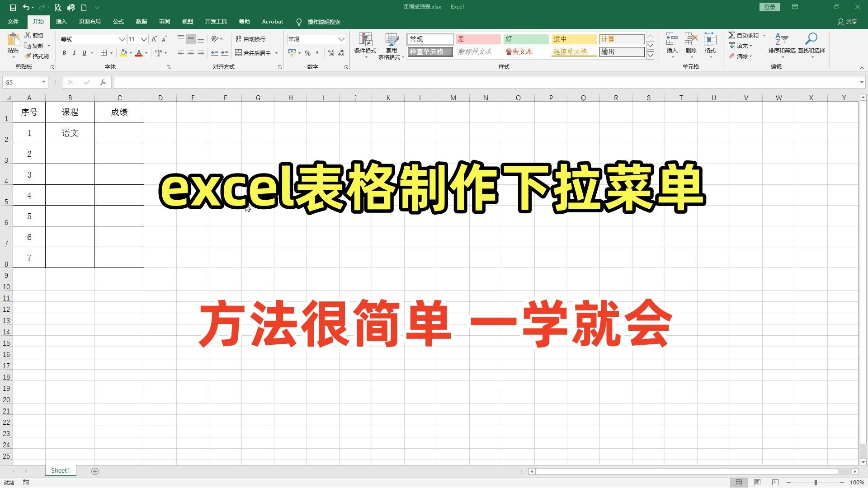The image size is (868, 488).
Task: Toggle top vertical alignment
Action: 181,39
